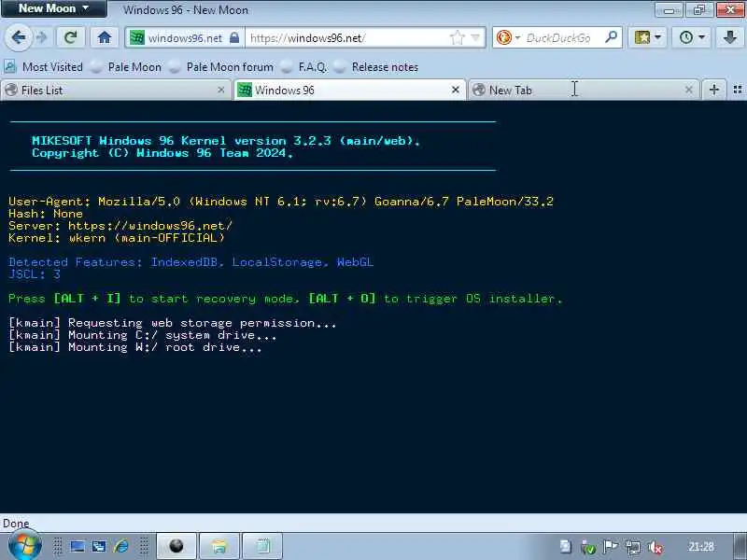Open Action Center flag tray icon
Viewport: 747px width, 560px height.
coord(611,547)
